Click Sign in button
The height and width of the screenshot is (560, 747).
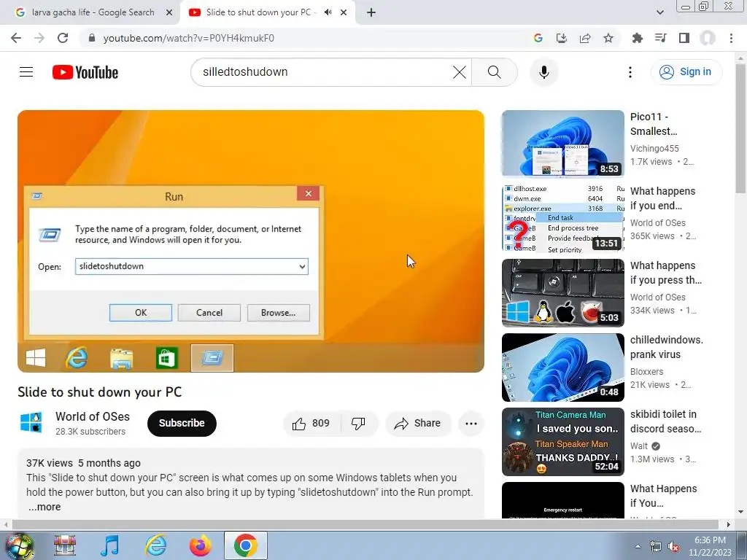(x=686, y=72)
